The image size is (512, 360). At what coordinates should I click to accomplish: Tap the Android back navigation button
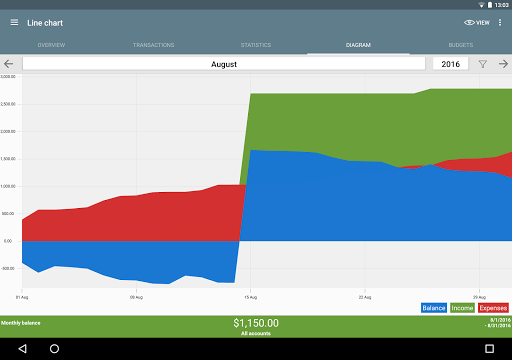(x=23, y=349)
